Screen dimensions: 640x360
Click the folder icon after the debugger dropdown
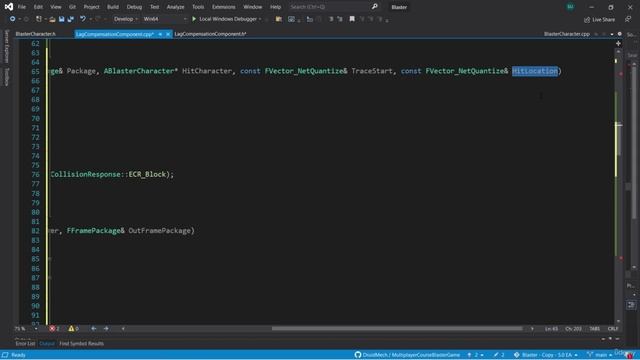279,19
